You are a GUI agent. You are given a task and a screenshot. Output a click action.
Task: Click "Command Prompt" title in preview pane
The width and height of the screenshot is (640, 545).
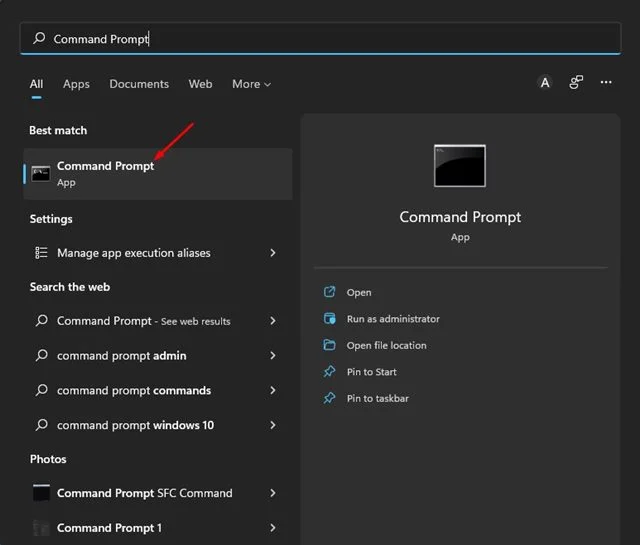(x=460, y=217)
